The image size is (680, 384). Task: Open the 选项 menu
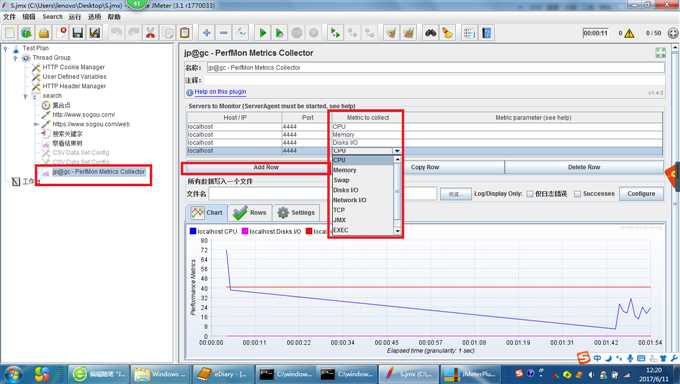[x=95, y=16]
